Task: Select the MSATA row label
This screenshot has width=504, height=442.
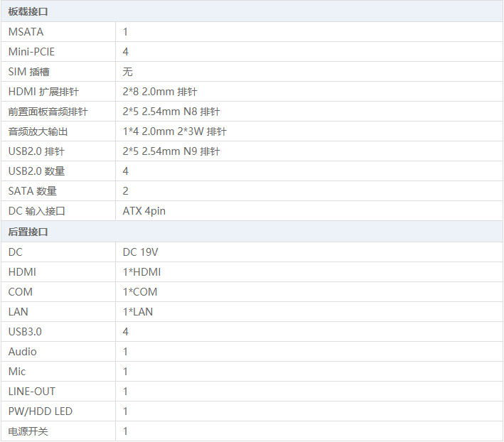Action: tap(26, 32)
